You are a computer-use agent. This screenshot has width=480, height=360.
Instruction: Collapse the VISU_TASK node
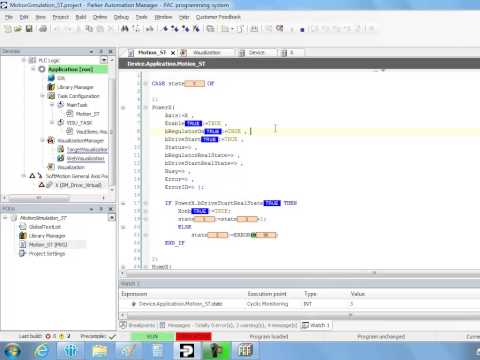coord(52,123)
